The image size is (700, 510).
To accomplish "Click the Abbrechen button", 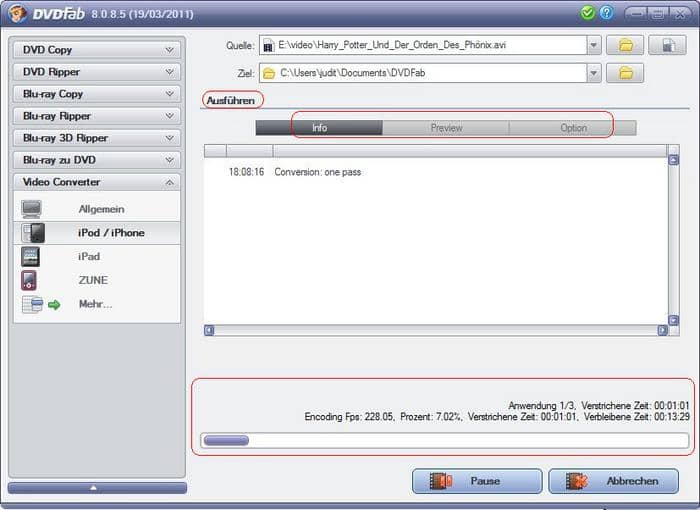I will [x=613, y=481].
